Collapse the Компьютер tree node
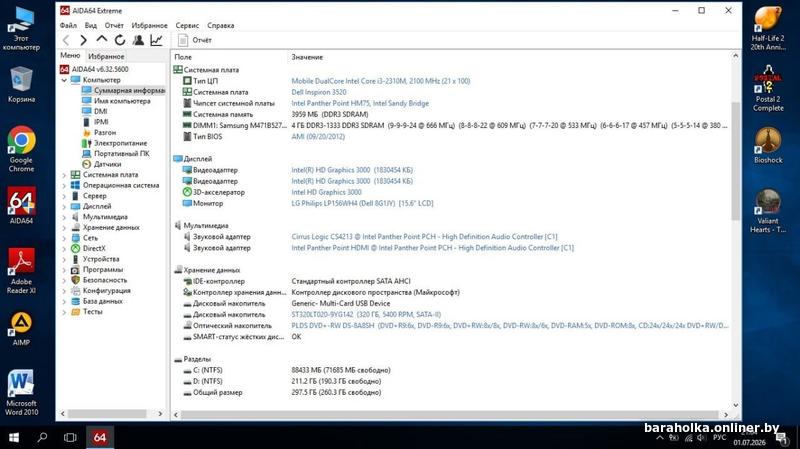 pyautogui.click(x=64, y=80)
